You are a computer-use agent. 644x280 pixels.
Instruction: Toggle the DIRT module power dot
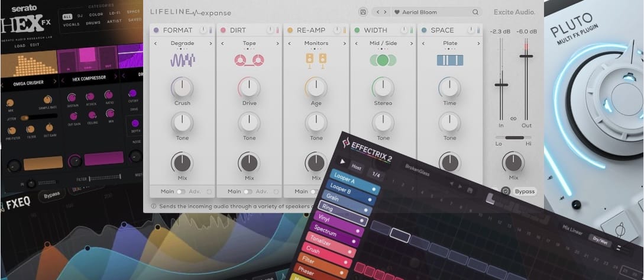click(x=223, y=30)
